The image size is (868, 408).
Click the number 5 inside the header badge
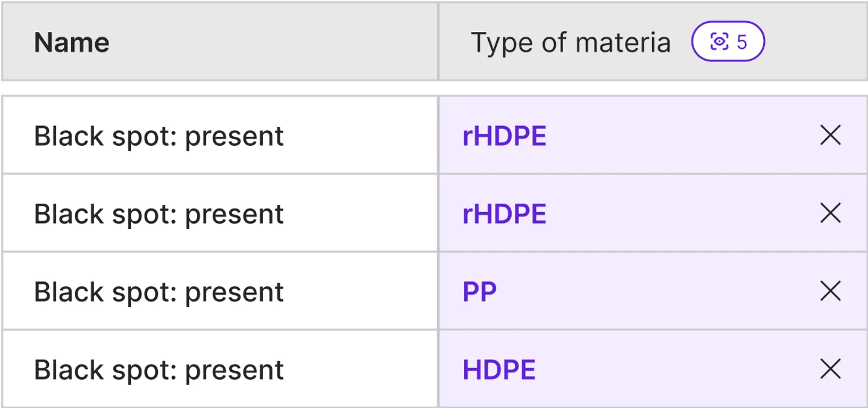742,42
